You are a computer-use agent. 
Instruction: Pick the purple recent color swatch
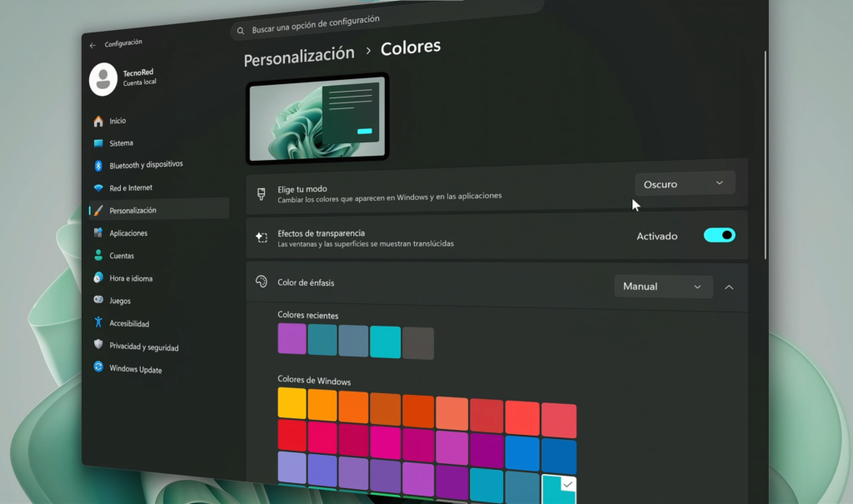click(x=292, y=338)
